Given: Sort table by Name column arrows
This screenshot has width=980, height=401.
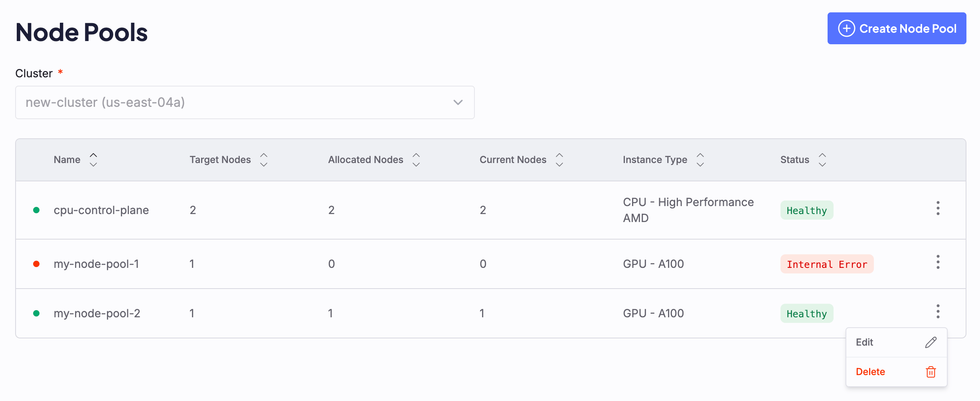Looking at the screenshot, I should (x=93, y=160).
